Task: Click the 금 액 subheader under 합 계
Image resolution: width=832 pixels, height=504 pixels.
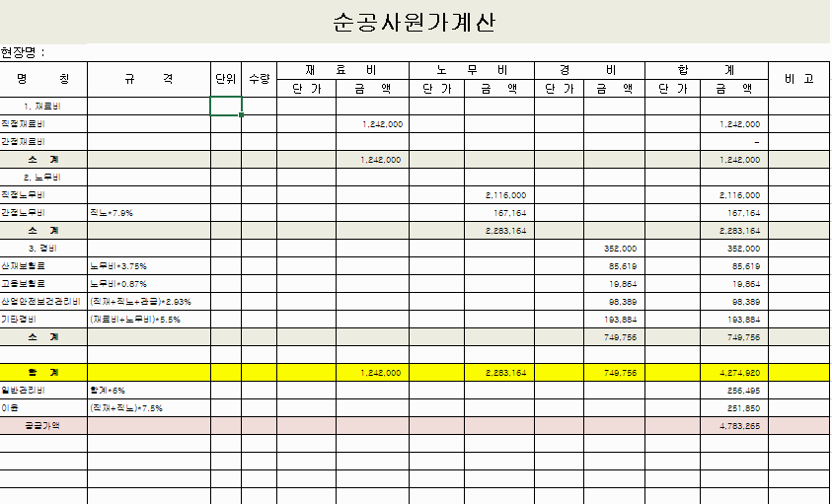Action: [734, 89]
